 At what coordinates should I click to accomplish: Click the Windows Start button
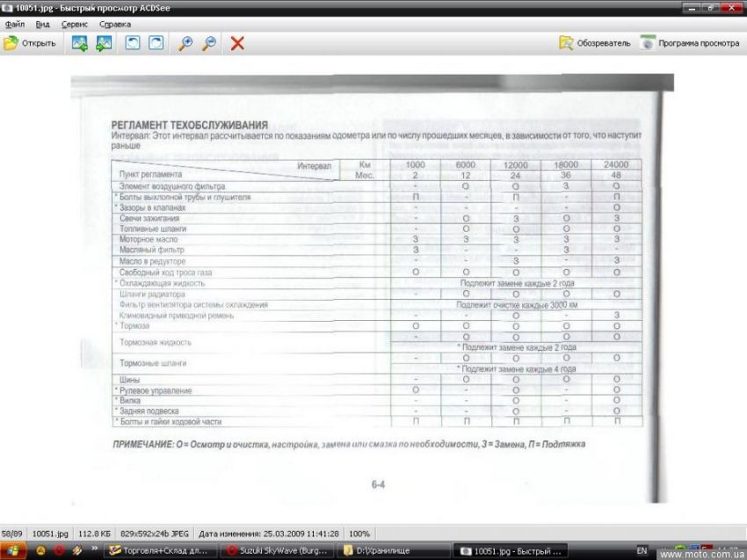[x=14, y=551]
